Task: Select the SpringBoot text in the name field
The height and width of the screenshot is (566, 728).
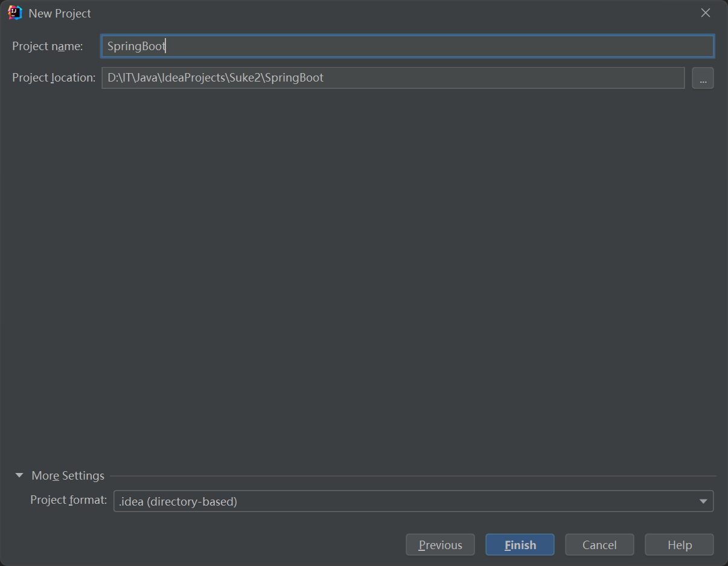Action: (135, 46)
